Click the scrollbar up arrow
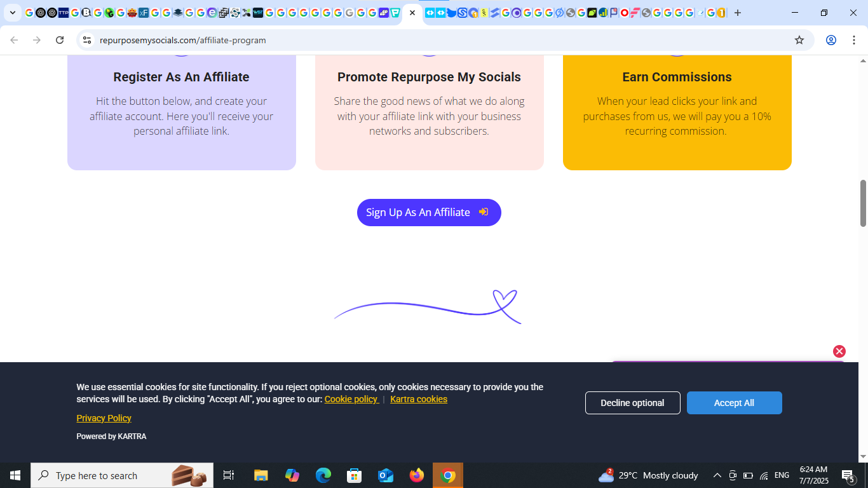 click(x=863, y=60)
